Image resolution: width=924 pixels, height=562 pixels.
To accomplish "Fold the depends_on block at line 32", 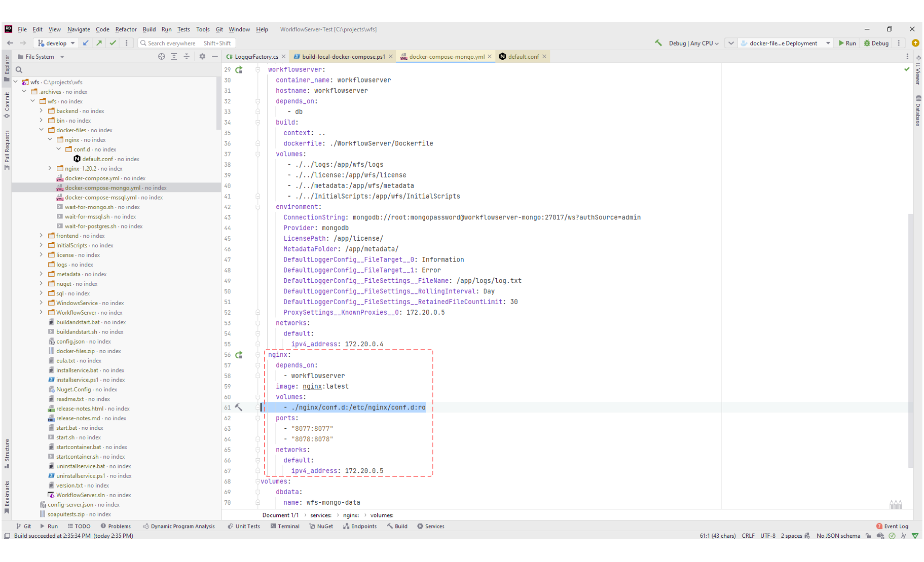I will coord(258,101).
